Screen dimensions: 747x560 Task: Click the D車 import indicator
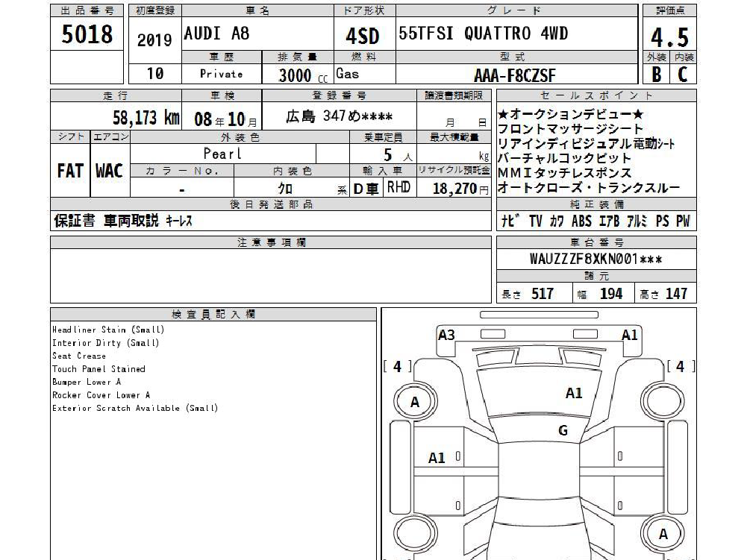[x=366, y=189]
